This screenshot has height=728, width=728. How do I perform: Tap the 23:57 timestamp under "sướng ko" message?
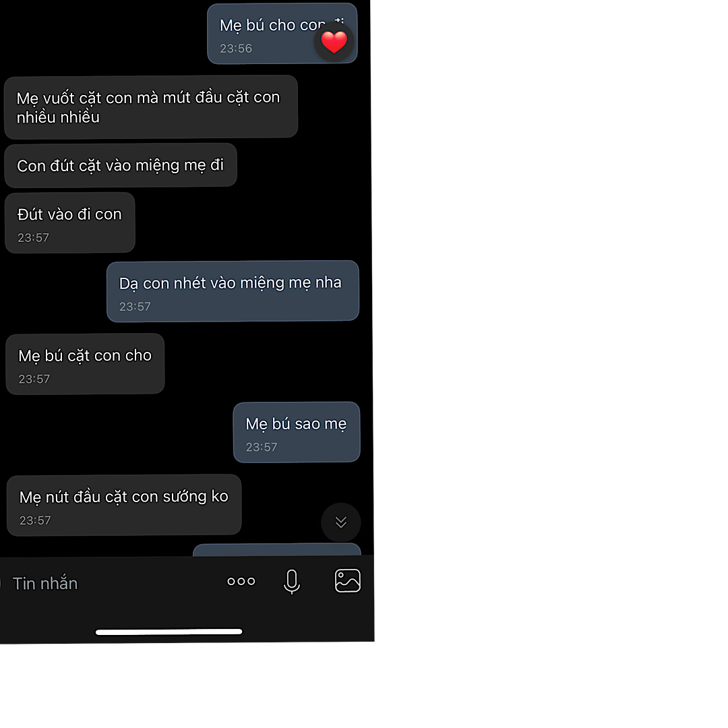coord(35,520)
